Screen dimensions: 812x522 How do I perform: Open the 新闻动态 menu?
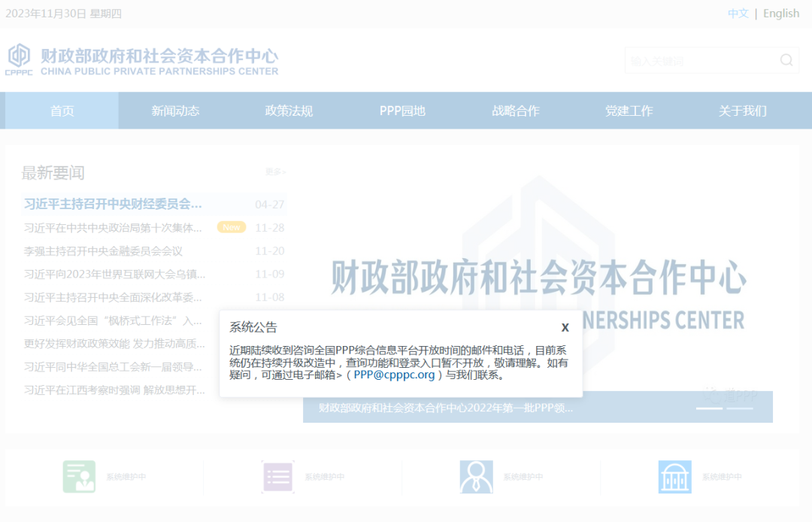pyautogui.click(x=175, y=111)
